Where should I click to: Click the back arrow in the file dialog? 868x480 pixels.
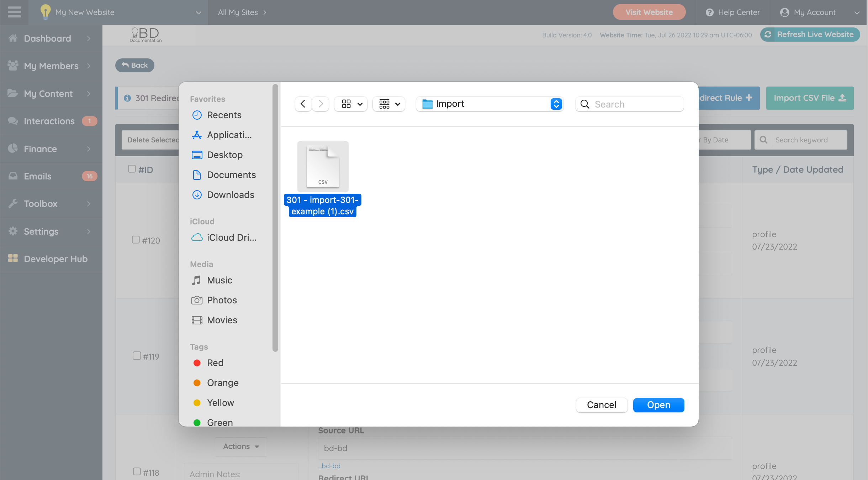(303, 104)
